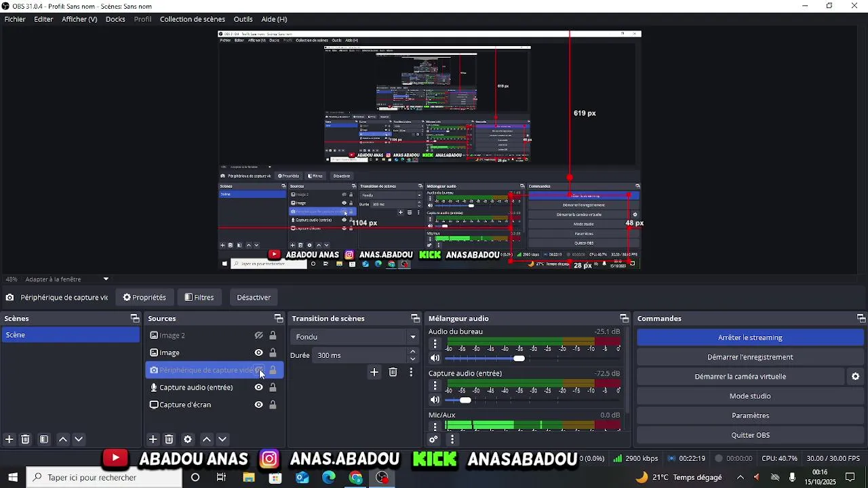Add a configurable scene transition

374,372
